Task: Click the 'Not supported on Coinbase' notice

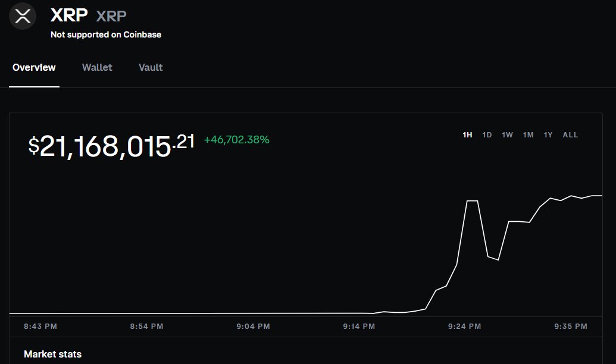Action: pyautogui.click(x=106, y=34)
